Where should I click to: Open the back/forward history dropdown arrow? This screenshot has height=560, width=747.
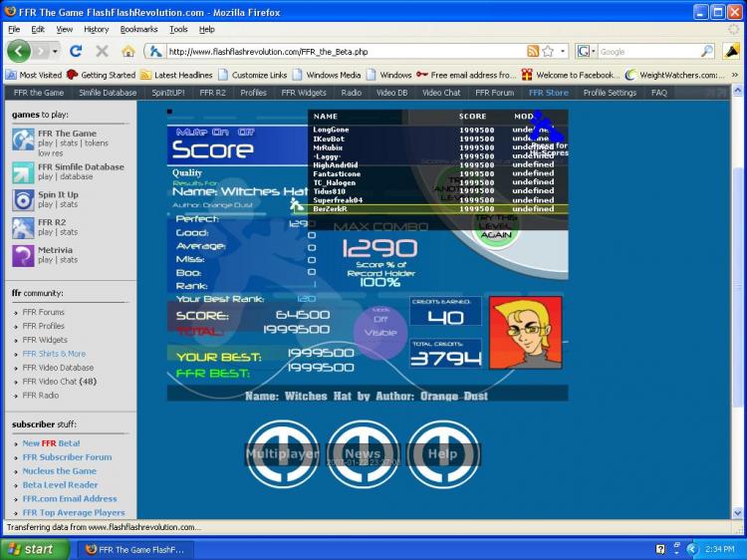(56, 51)
